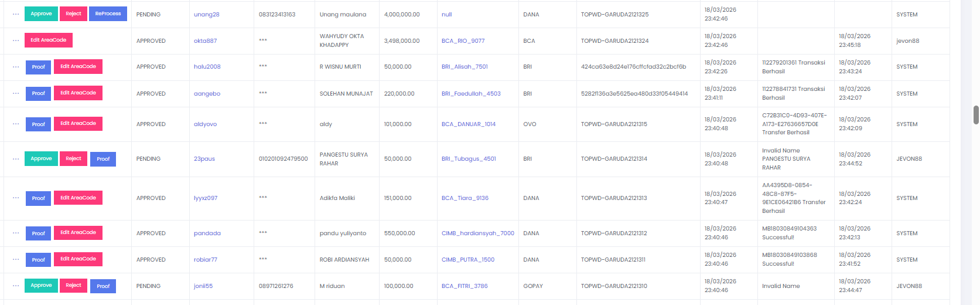The height and width of the screenshot is (305, 980).
Task: Edit AreaCode for robiar77 row
Action: pyautogui.click(x=78, y=259)
